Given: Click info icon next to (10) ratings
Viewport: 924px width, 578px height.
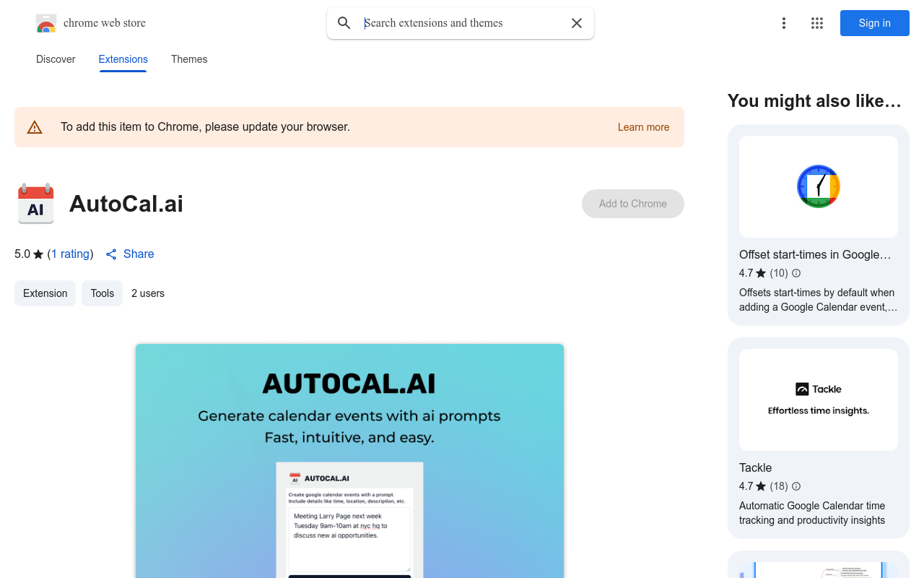Looking at the screenshot, I should point(796,273).
